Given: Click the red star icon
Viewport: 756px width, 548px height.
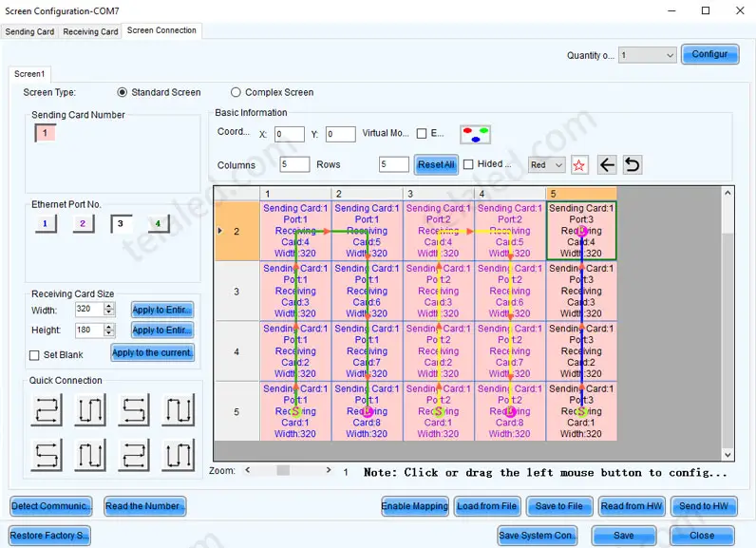Looking at the screenshot, I should click(x=579, y=165).
